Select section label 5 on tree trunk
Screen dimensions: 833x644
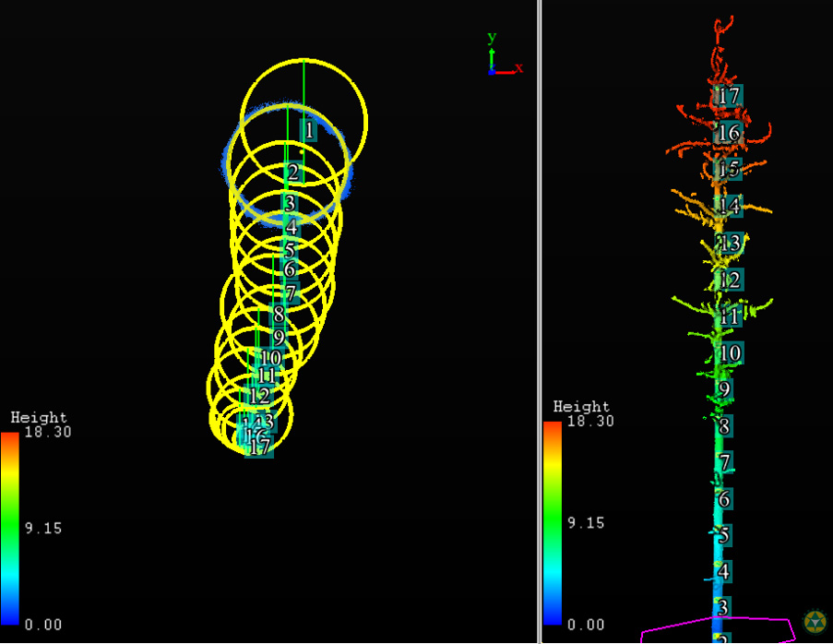tap(724, 535)
